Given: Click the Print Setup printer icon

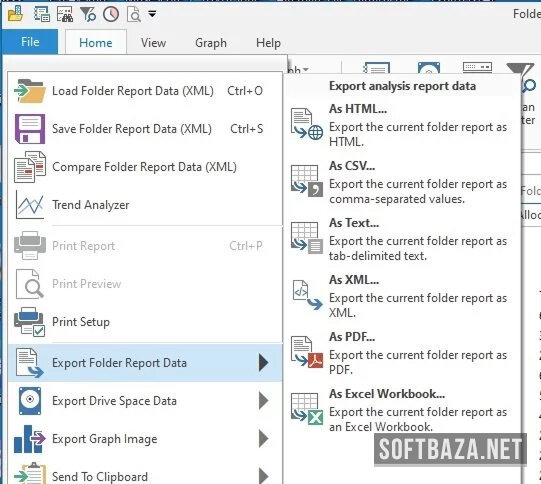Looking at the screenshot, I should point(30,322).
